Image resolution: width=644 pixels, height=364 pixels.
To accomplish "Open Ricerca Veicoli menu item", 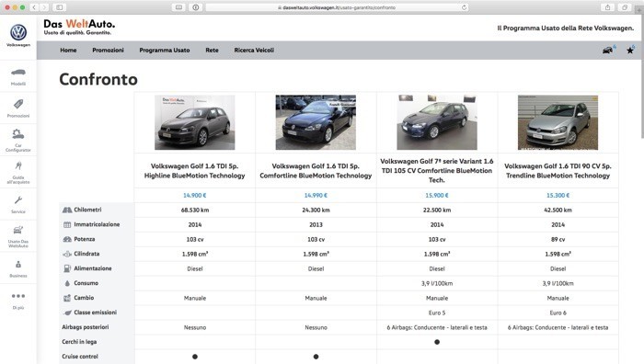I will pyautogui.click(x=254, y=50).
